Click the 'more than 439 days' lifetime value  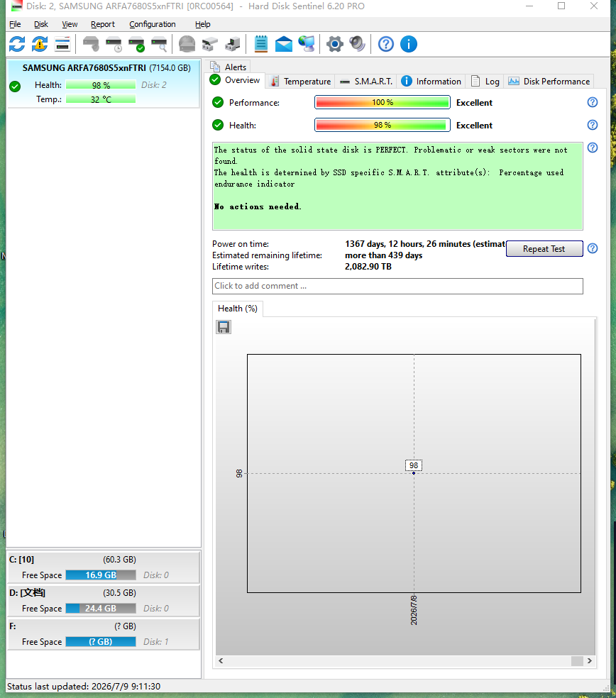pyautogui.click(x=383, y=255)
